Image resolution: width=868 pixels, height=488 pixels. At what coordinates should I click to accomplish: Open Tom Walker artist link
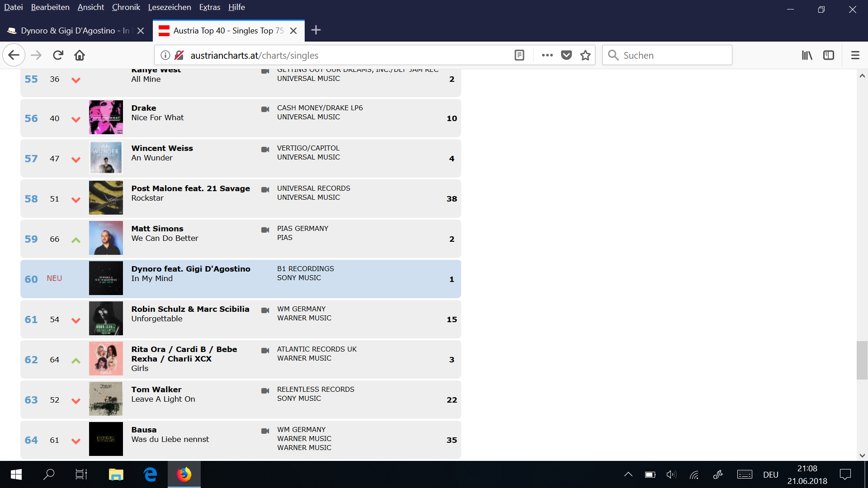[156, 389]
